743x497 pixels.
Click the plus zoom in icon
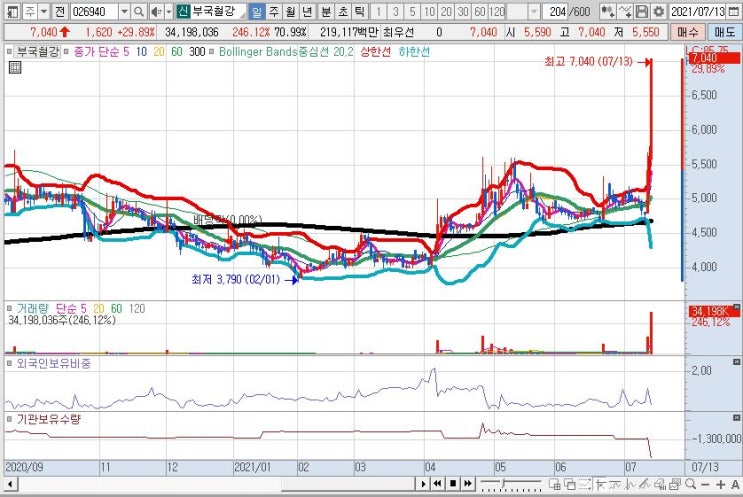tap(721, 484)
